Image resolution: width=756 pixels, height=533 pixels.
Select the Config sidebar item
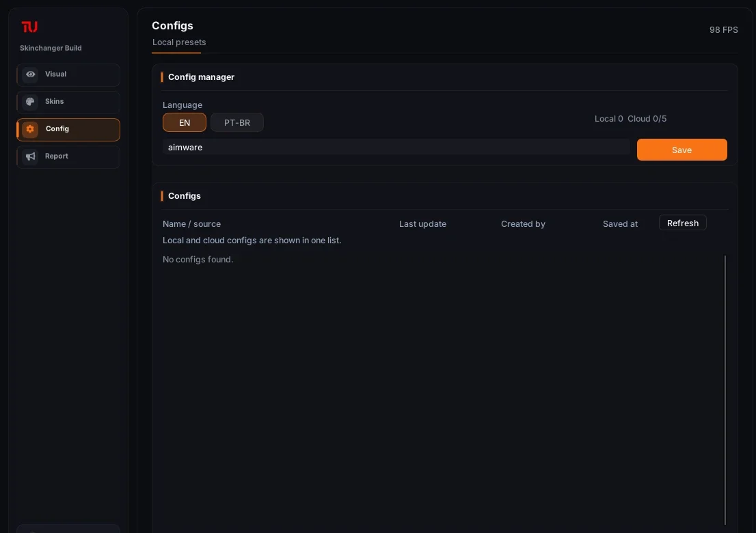[x=68, y=130]
